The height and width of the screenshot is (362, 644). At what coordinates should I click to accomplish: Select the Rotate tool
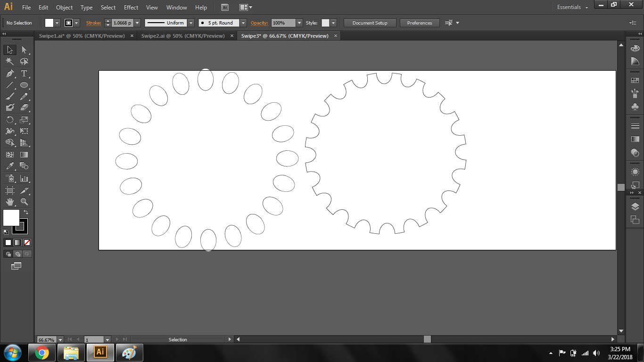(9, 120)
